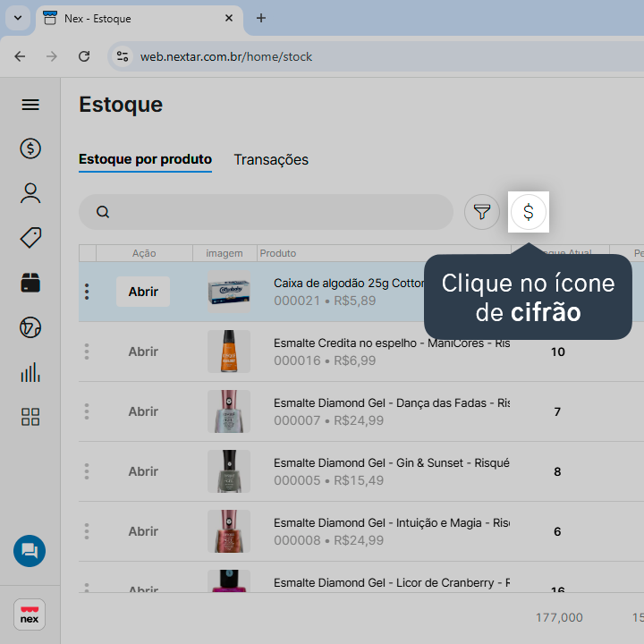The width and height of the screenshot is (644, 644).
Task: Open the products tag icon in the sidebar
Action: 30,238
